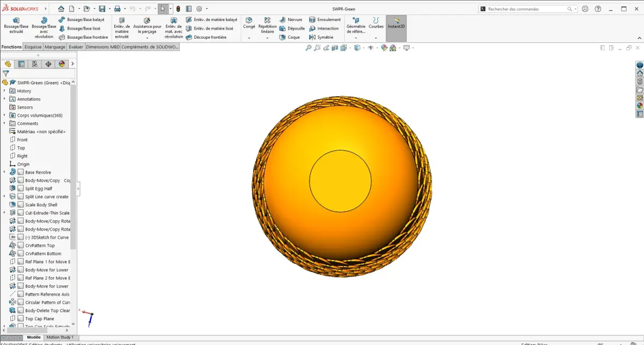Select the Intersection tool
The height and width of the screenshot is (345, 644).
pos(324,28)
